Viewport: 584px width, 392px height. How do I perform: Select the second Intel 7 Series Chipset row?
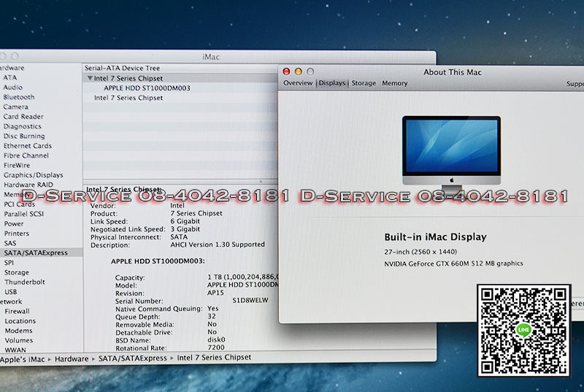pyautogui.click(x=128, y=98)
